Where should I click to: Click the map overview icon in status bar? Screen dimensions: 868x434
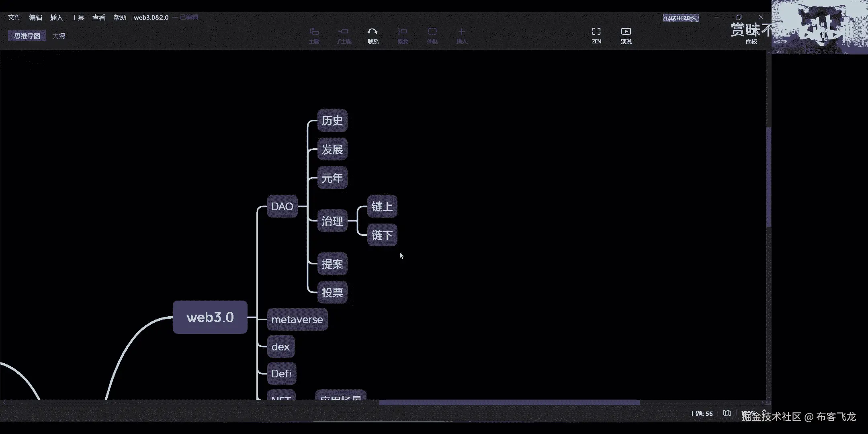click(727, 413)
